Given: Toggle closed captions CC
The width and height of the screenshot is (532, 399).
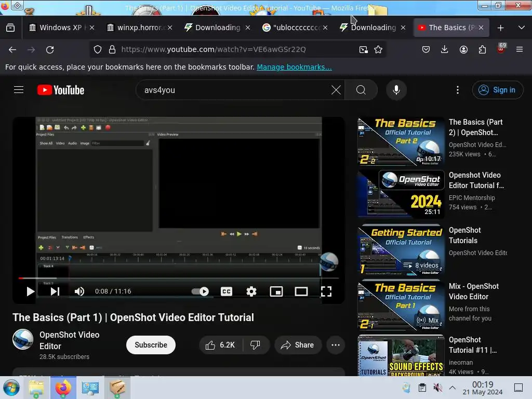Looking at the screenshot, I should tap(227, 291).
